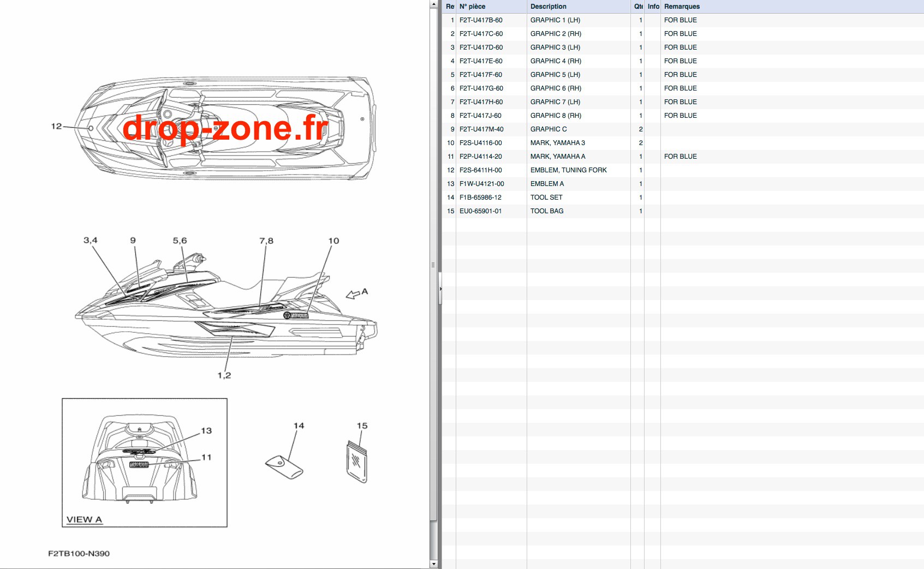Select row EMBLEM, TUNING FORK
This screenshot has height=569, width=924.
(x=683, y=170)
